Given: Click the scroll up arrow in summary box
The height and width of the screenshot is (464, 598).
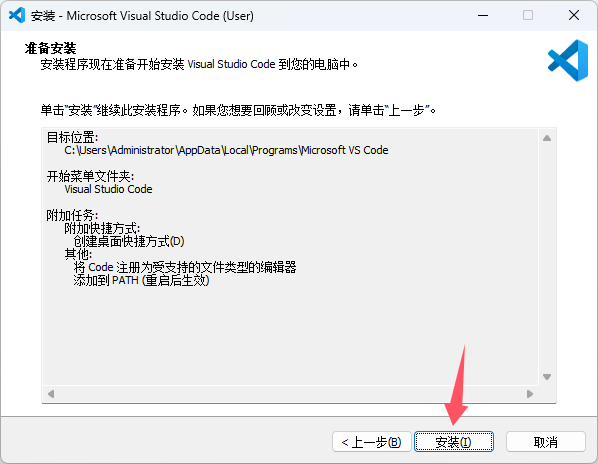Looking at the screenshot, I should tap(547, 138).
